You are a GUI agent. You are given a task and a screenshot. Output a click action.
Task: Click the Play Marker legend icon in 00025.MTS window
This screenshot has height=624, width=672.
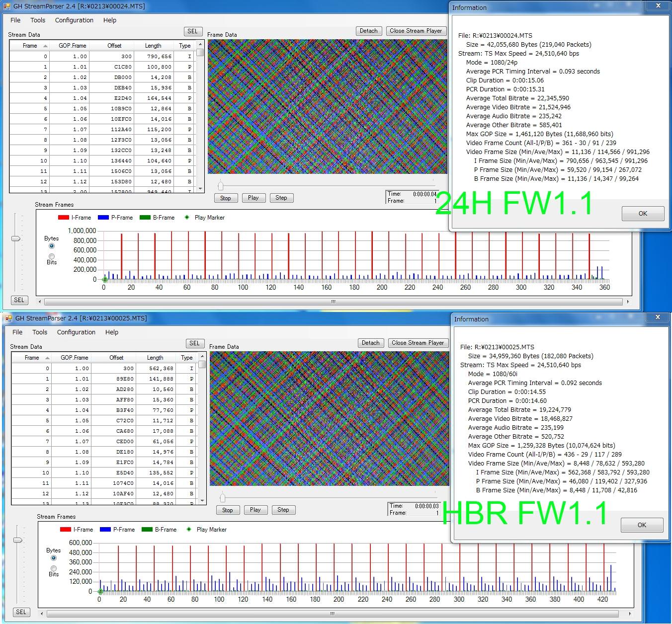(x=189, y=530)
